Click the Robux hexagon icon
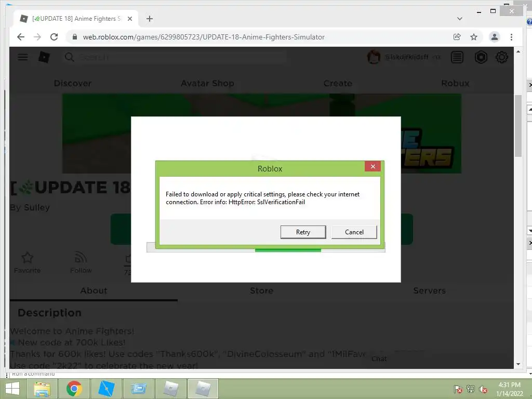 pyautogui.click(x=481, y=57)
